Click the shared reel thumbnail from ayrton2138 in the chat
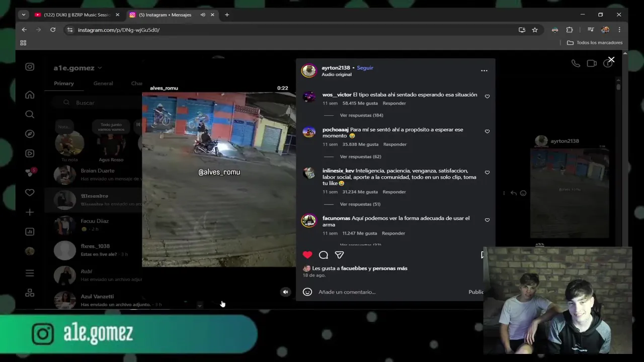This screenshot has height=362, width=644. point(570,193)
